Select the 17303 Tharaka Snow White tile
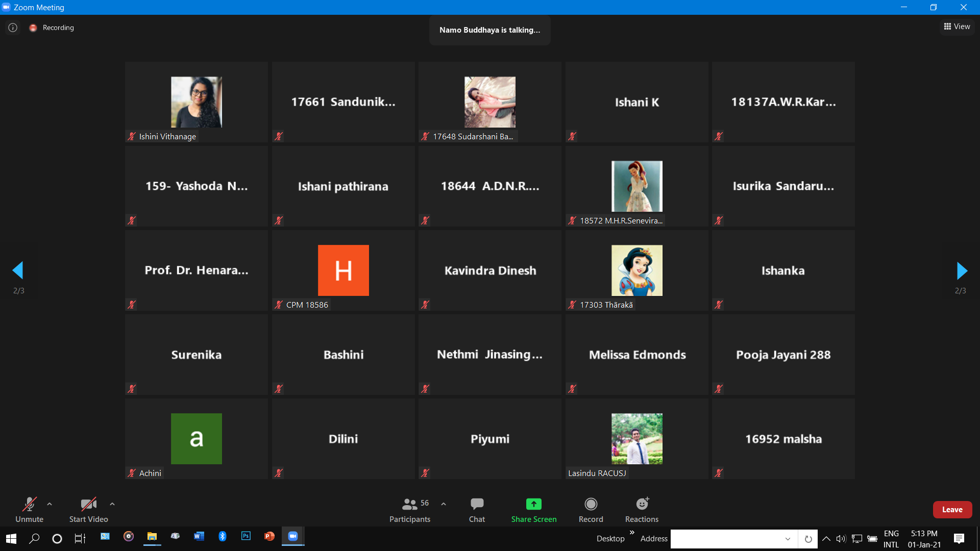This screenshot has height=551, width=980. [637, 270]
